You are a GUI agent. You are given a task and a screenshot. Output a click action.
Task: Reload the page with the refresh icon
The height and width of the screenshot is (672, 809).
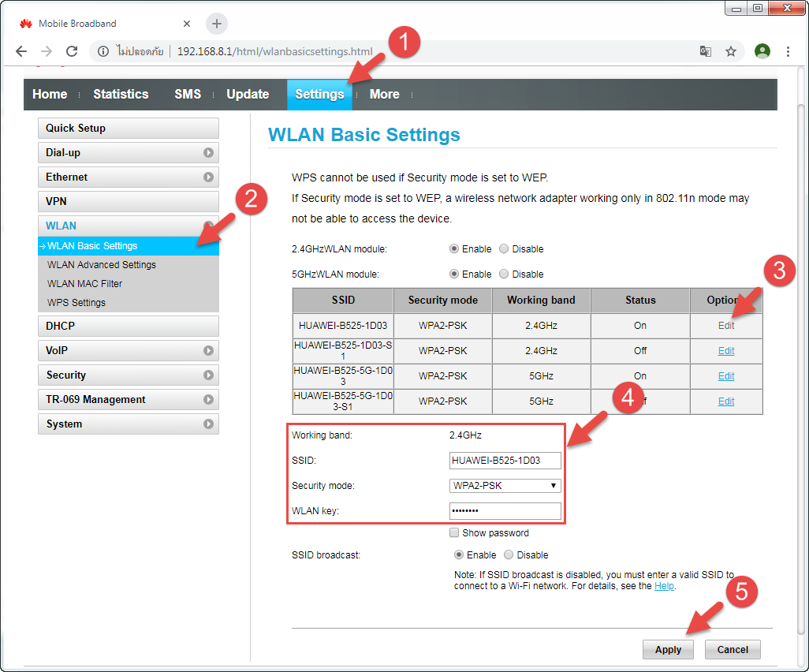pyautogui.click(x=72, y=51)
